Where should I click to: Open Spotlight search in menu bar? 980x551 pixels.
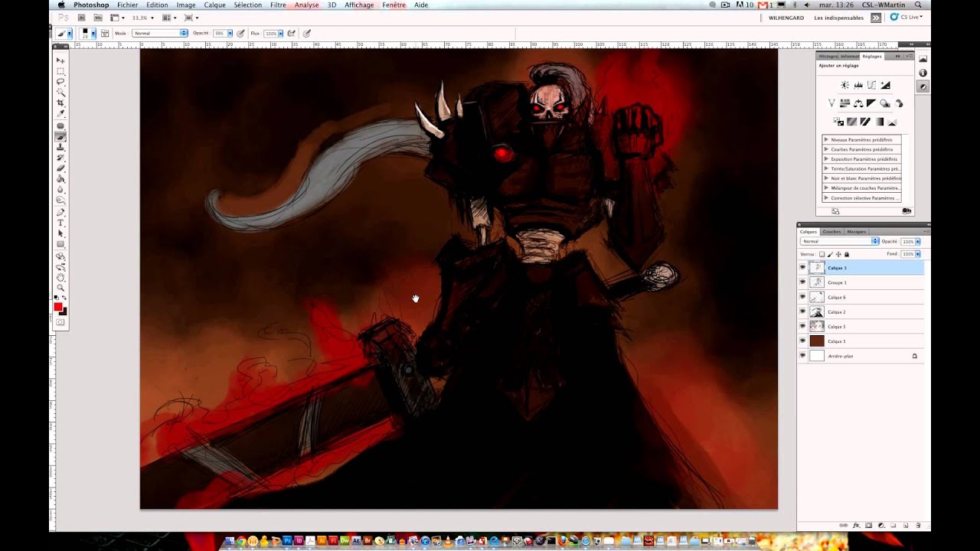[x=918, y=5]
